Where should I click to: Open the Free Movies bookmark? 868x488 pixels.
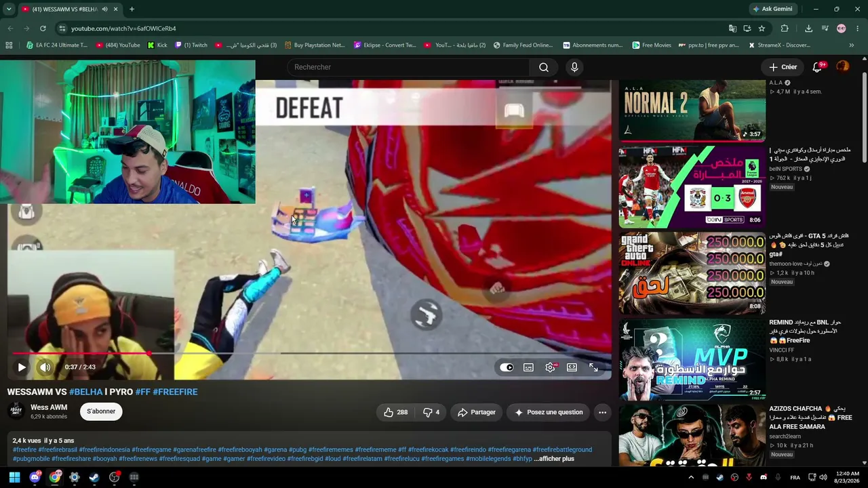[x=652, y=45]
